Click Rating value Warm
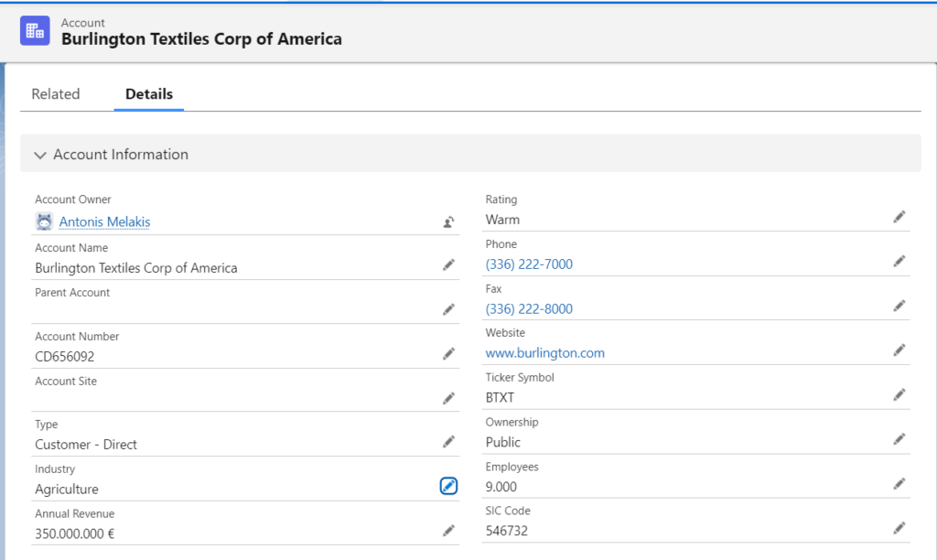The height and width of the screenshot is (560, 937). tap(502, 220)
